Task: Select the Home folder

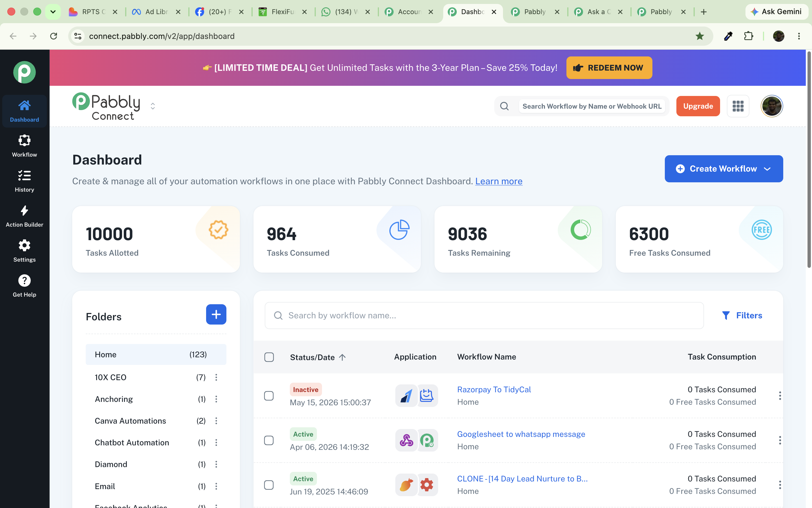Action: click(x=156, y=354)
